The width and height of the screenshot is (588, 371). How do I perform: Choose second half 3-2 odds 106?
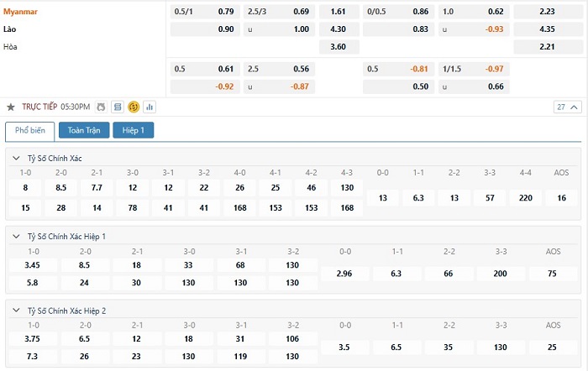click(x=292, y=339)
